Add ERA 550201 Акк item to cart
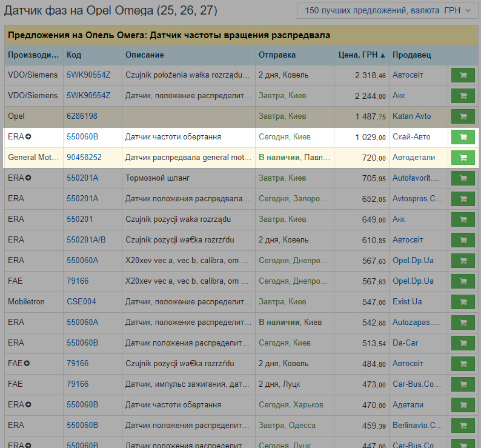The height and width of the screenshot is (448, 481). click(x=463, y=219)
